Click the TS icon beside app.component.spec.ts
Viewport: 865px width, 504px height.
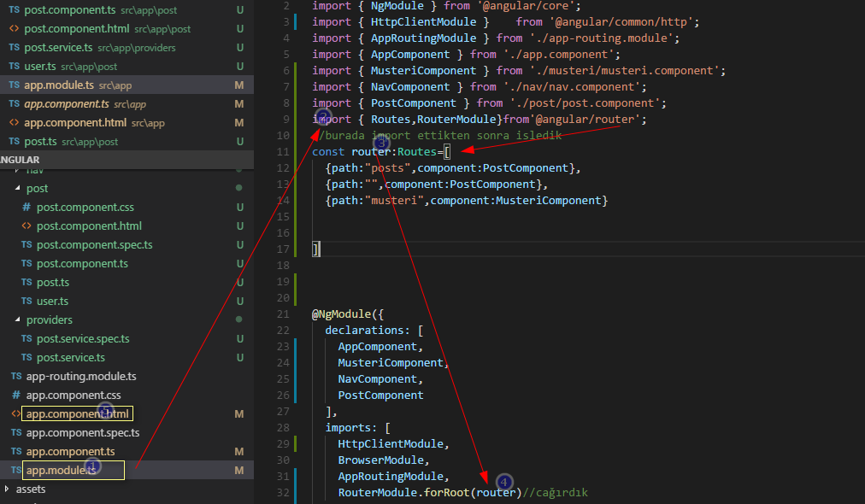(16, 432)
